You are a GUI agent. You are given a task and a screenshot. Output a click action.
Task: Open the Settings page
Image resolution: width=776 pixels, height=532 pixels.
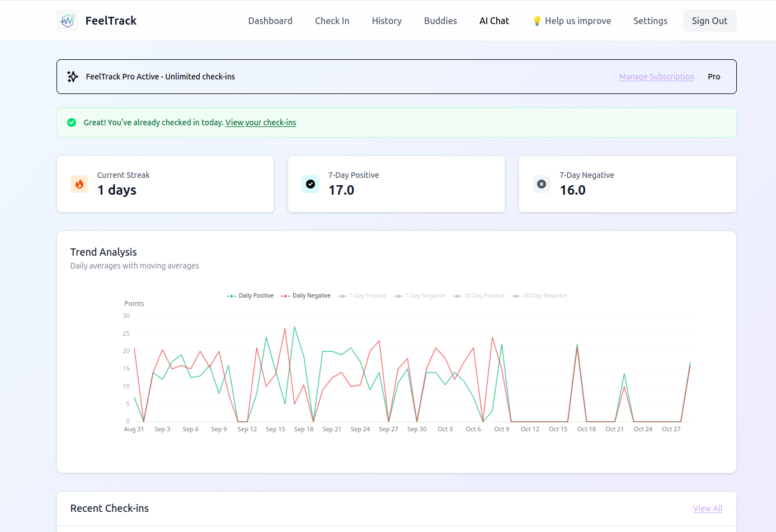tap(650, 20)
